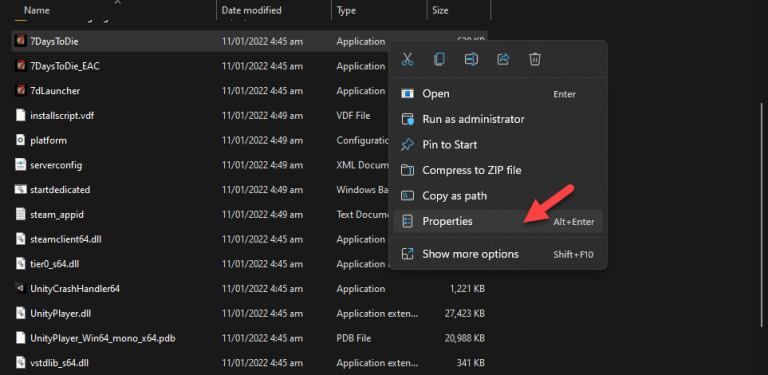Image resolution: width=768 pixels, height=375 pixels.
Task: Open Properties from context menu
Action: 498,221
